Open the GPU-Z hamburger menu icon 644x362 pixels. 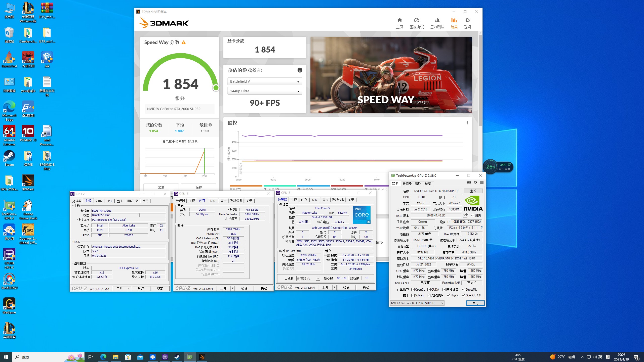[x=482, y=183]
